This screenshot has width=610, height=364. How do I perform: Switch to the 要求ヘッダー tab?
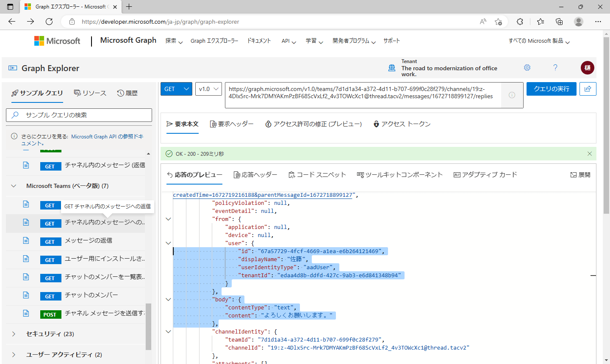[232, 124]
